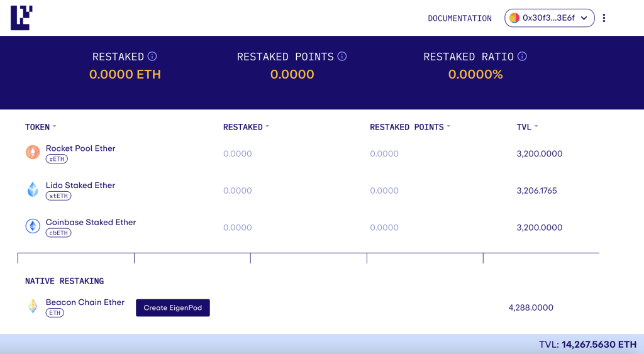Show info for Restaked ETH
Screen dimensions: 644x354
coord(152,56)
